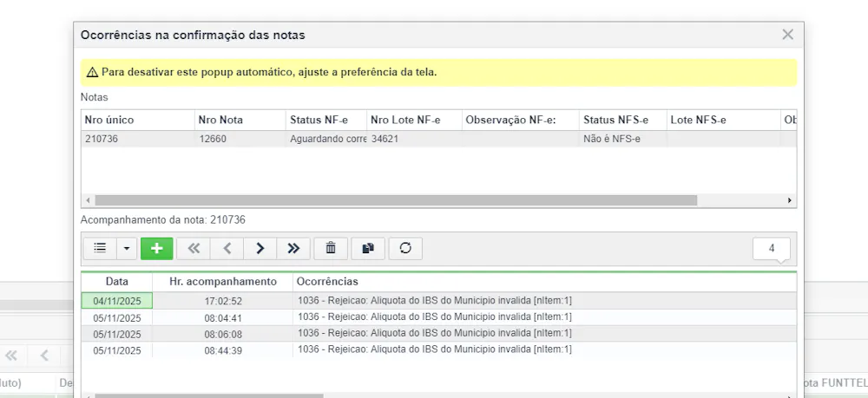The width and height of the screenshot is (868, 398).
Task: Select the Não é NFS-e cell
Action: (622, 140)
